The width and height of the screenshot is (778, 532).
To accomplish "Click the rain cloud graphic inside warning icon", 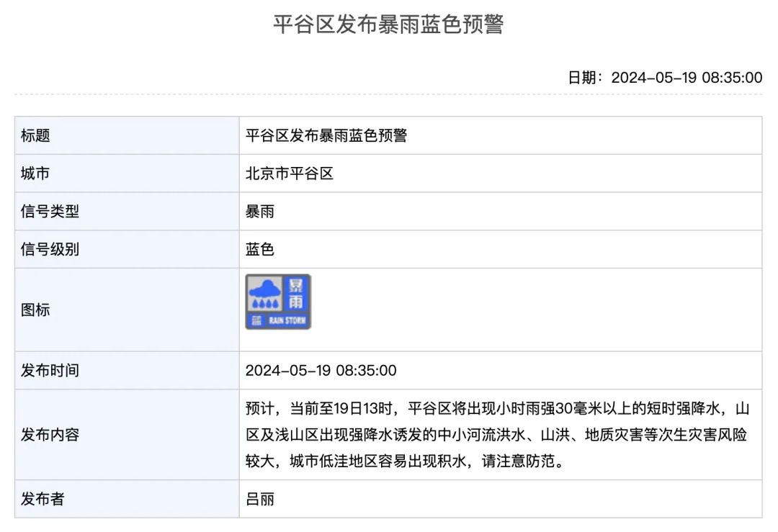I will (x=264, y=293).
